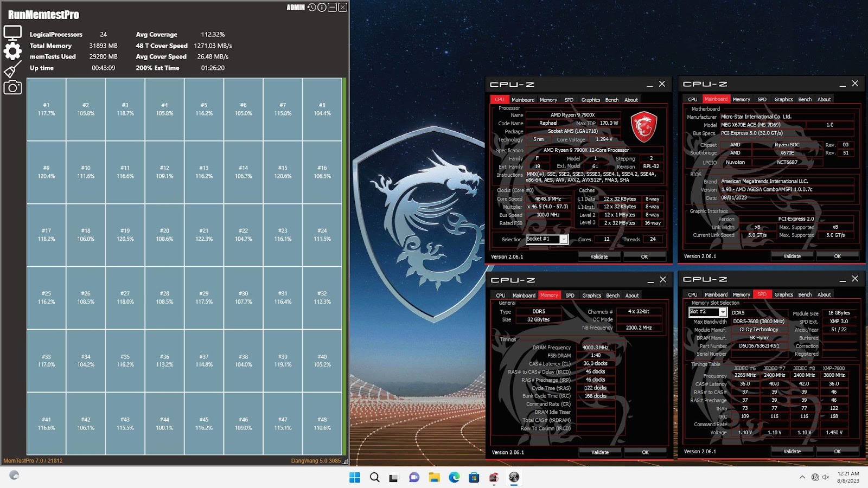Click Validate in the CPU-Z Mainboard window
This screenshot has height=488, width=868.
pos(792,256)
